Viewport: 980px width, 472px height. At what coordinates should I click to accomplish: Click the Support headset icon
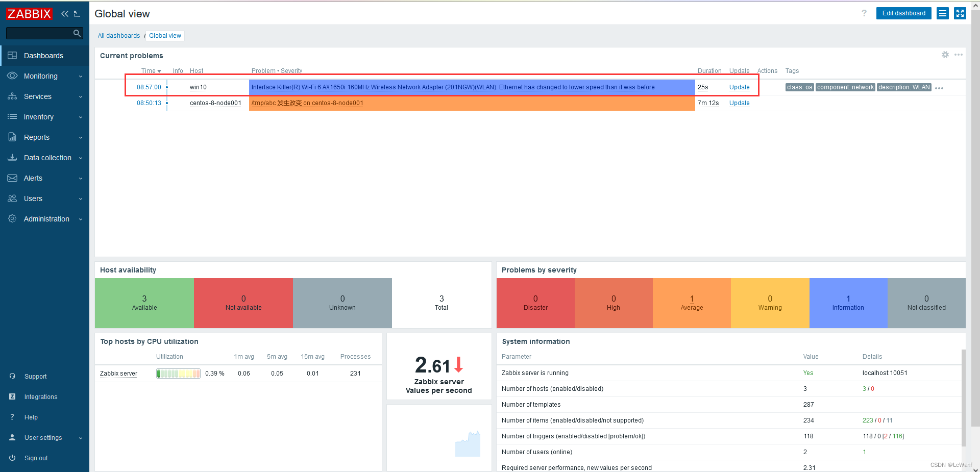[12, 376]
